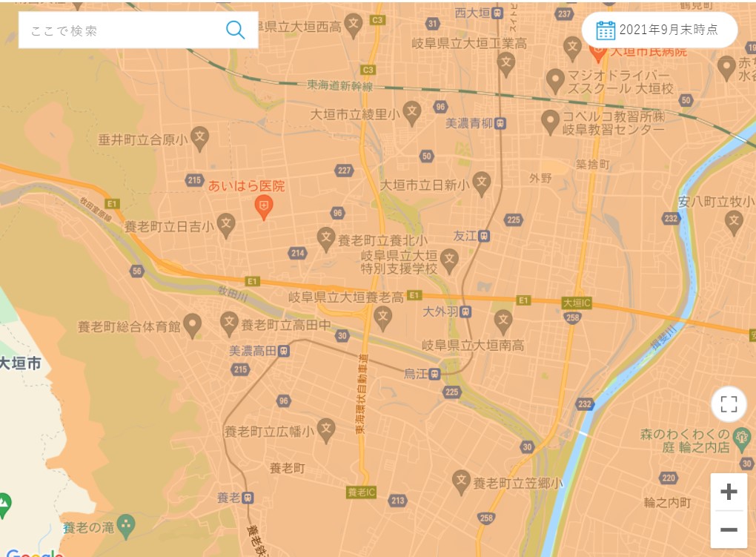
Task: Click the 大垣市立日新小 school pin
Action: click(x=481, y=185)
